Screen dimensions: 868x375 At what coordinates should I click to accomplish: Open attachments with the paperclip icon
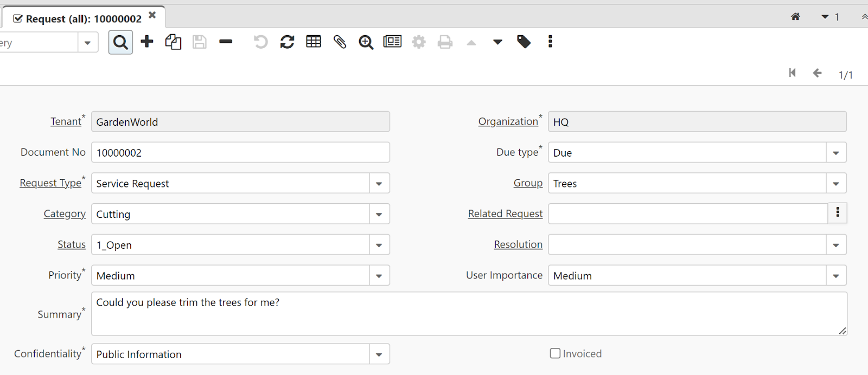pyautogui.click(x=340, y=42)
